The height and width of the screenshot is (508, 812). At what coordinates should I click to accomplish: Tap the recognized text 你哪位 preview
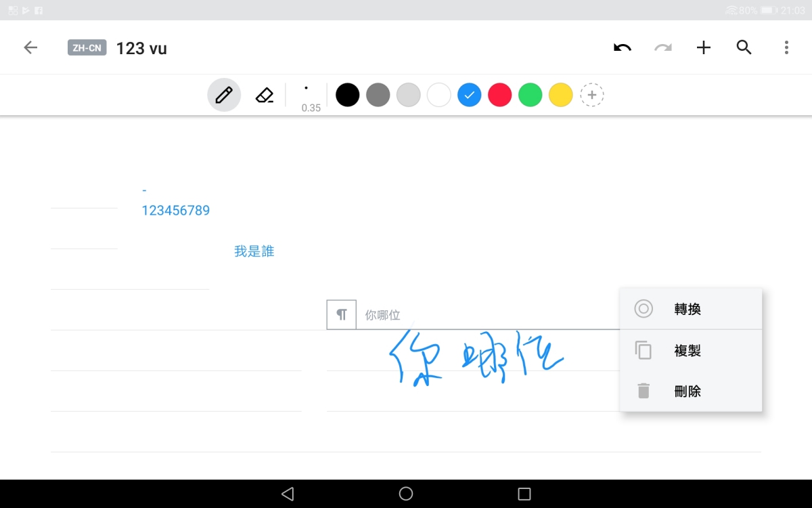click(x=383, y=315)
